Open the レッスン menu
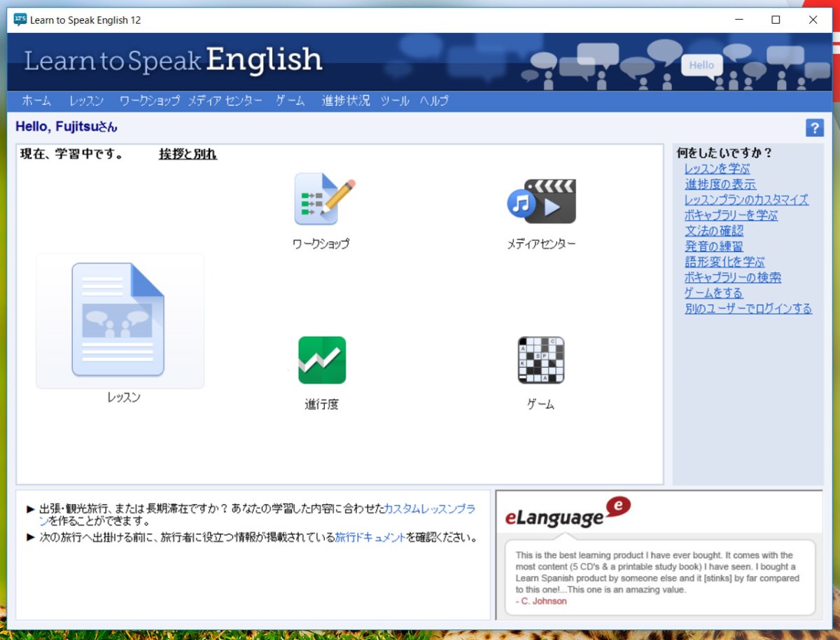 coord(85,100)
